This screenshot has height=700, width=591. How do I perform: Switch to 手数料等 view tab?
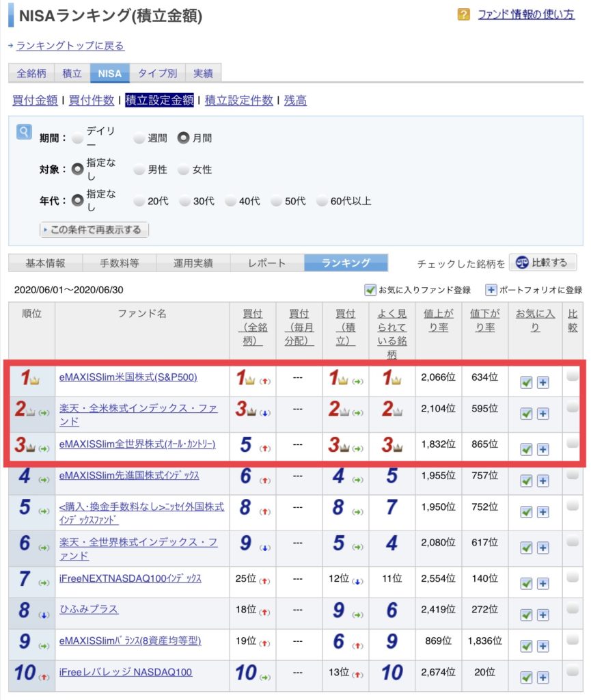click(120, 263)
